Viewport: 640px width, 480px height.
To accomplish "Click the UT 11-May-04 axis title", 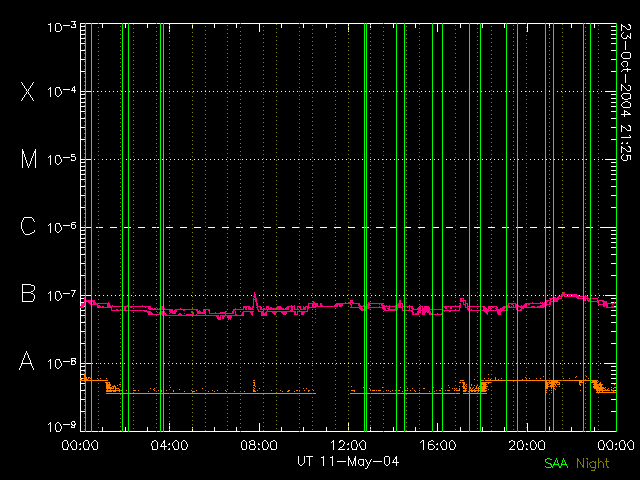I will [348, 462].
